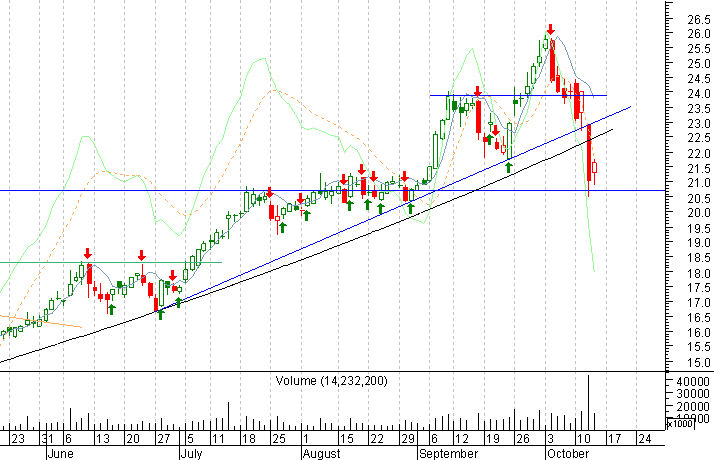Click the "16.5" price axis value
Image resolution: width=714 pixels, height=460 pixels.
pos(699,318)
